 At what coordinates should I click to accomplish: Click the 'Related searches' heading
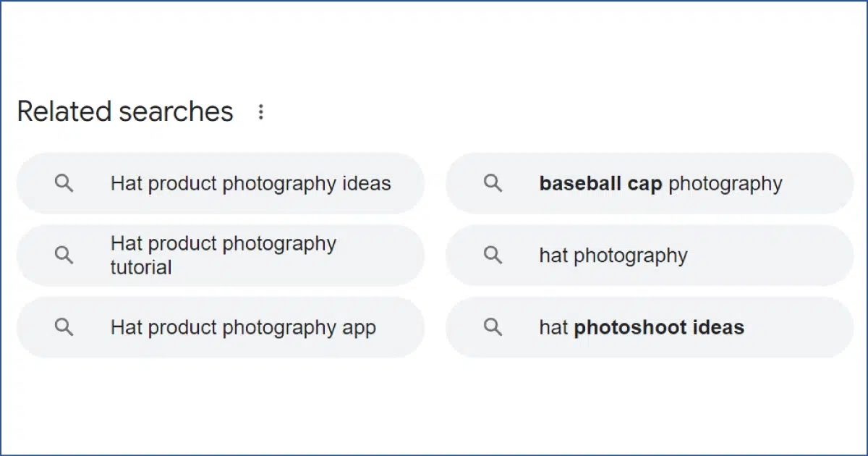click(x=125, y=112)
